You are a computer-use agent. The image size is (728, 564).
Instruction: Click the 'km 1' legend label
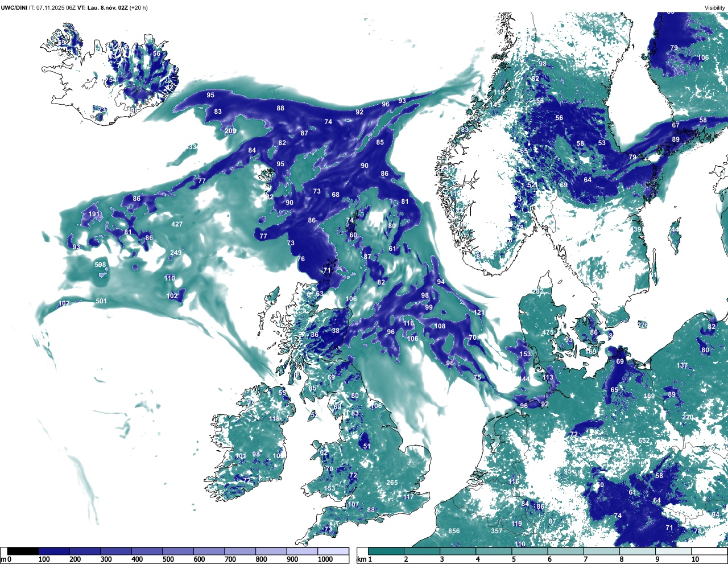coord(364,559)
